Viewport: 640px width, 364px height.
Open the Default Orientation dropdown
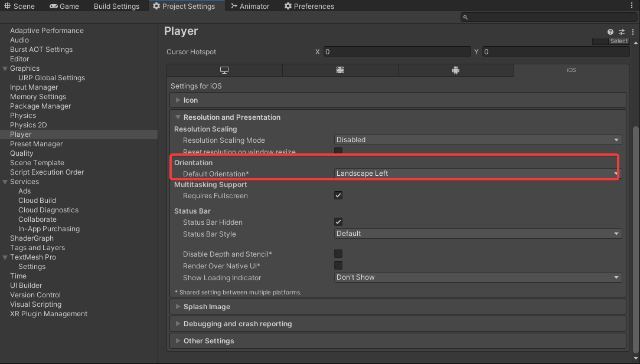point(477,173)
